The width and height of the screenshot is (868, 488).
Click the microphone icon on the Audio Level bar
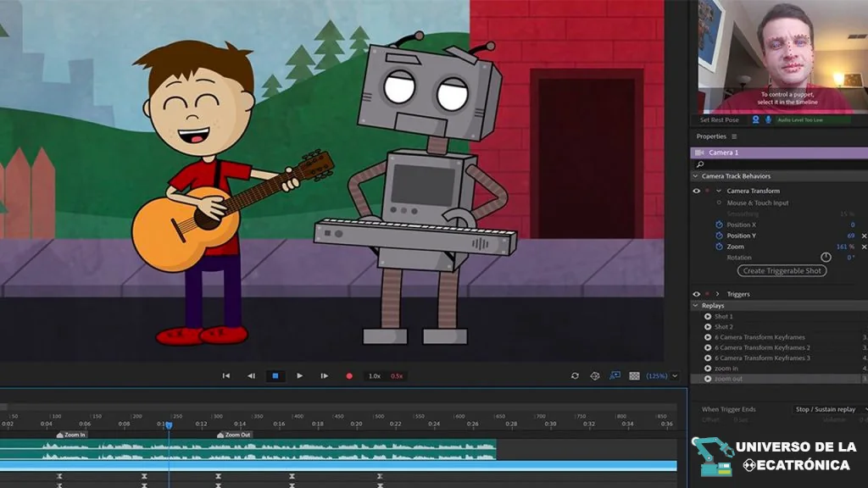point(768,120)
